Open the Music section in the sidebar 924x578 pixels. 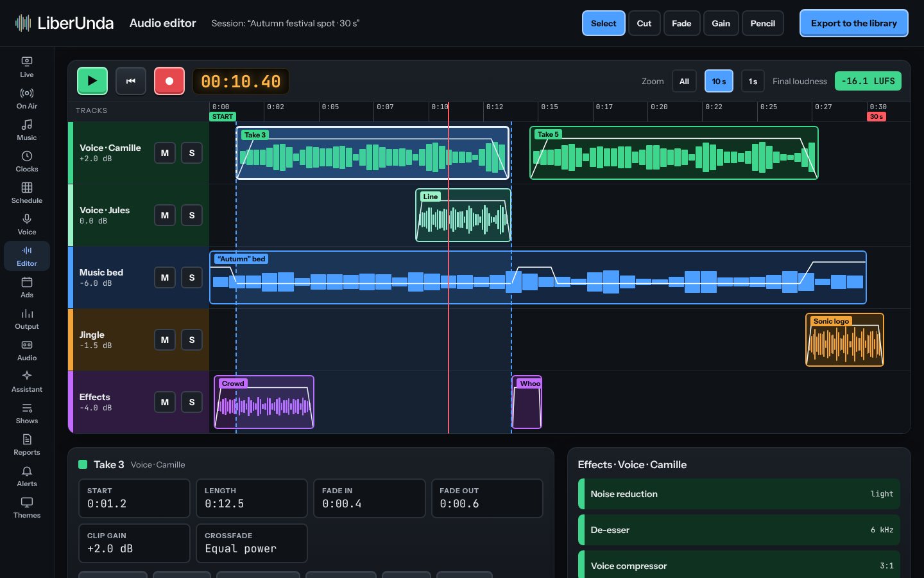(x=27, y=130)
